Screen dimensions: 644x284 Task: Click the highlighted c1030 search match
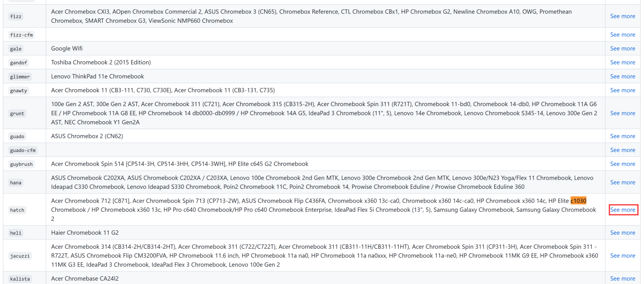578,201
